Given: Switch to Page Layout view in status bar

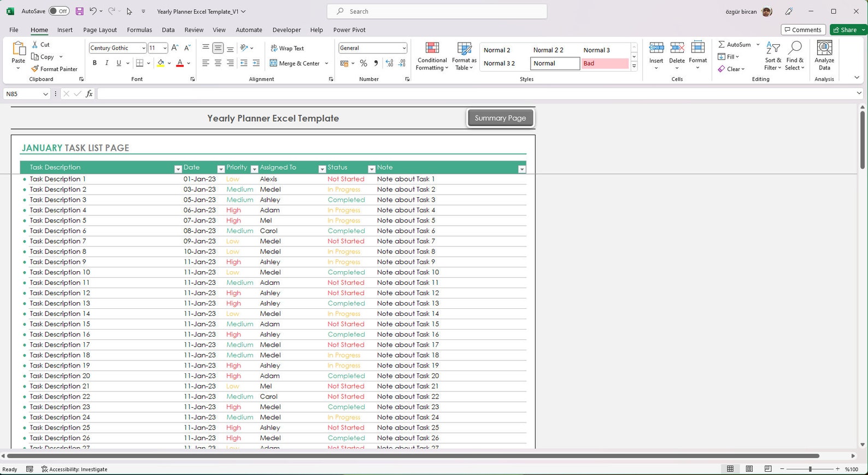Looking at the screenshot, I should coord(749,469).
